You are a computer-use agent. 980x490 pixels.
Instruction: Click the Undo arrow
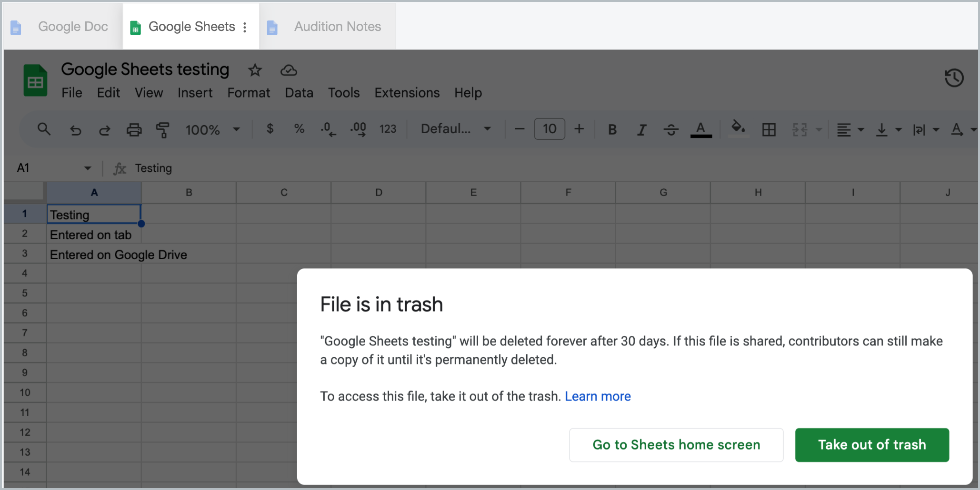75,129
